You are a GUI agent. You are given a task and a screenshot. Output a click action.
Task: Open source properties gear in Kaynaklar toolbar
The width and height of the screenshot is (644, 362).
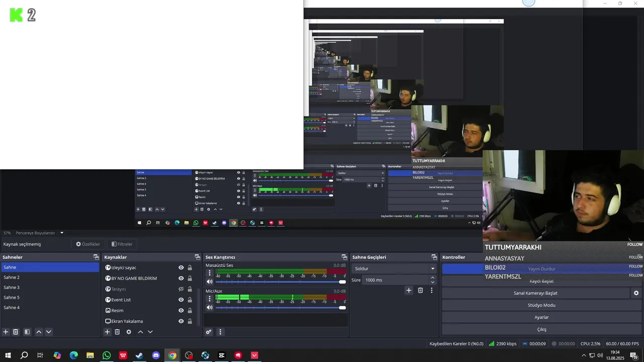(129, 332)
